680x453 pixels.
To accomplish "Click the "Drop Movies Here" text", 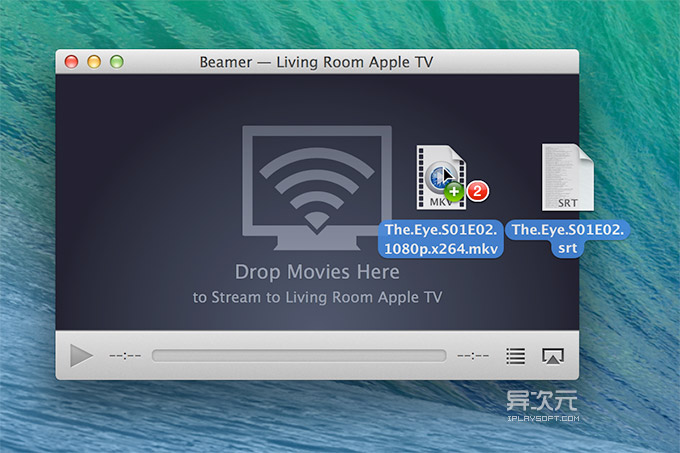I will (x=317, y=272).
